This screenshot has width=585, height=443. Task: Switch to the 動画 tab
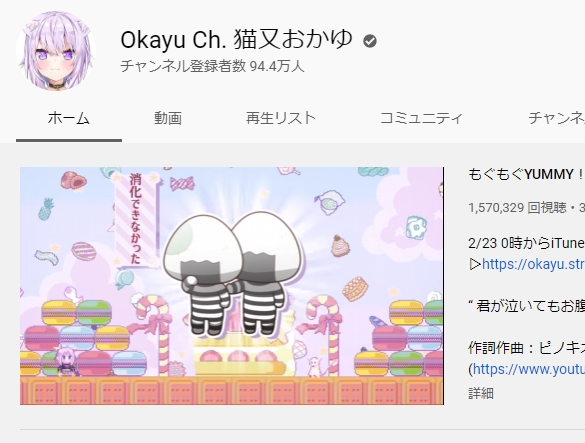point(168,118)
